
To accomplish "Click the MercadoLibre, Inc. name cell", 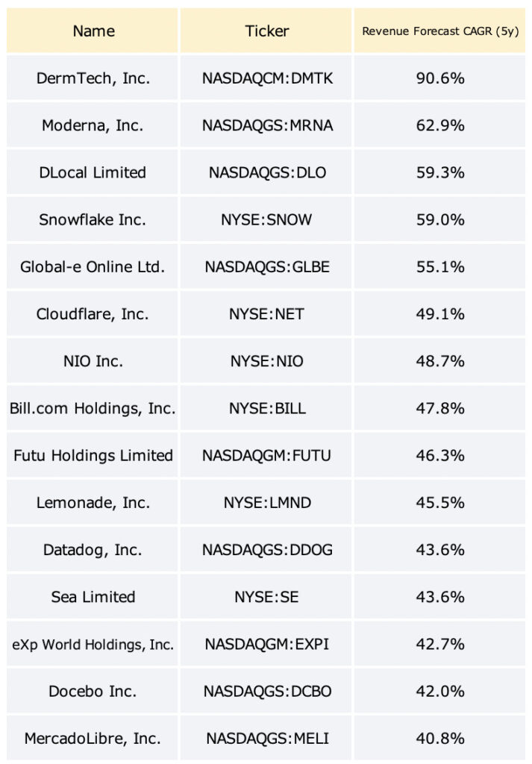I will tap(93, 738).
